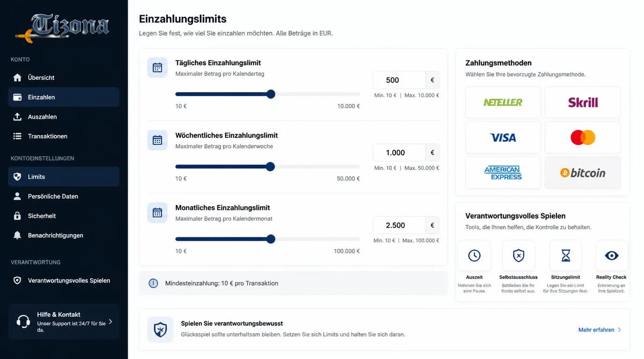Click the calendar icon for Tägliches Einzahlungslimit
The height and width of the screenshot is (359, 644).
[157, 68]
